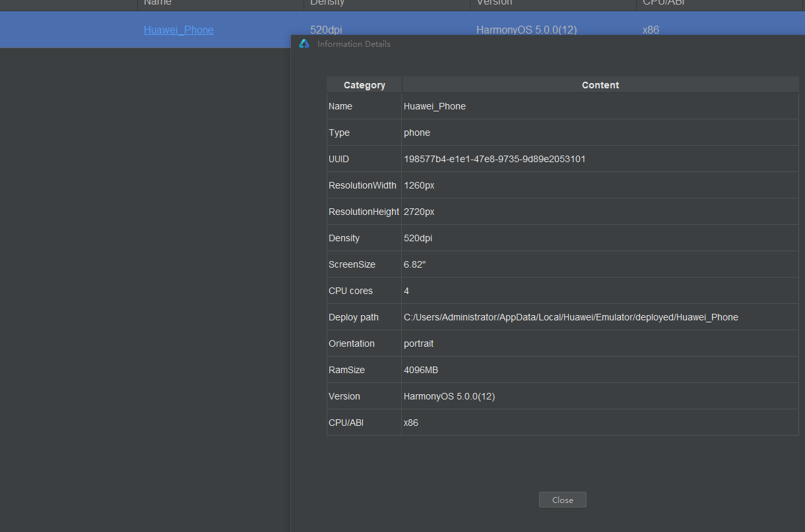Select the RamSize value 4096MB
The width and height of the screenshot is (805, 532).
pyautogui.click(x=421, y=370)
